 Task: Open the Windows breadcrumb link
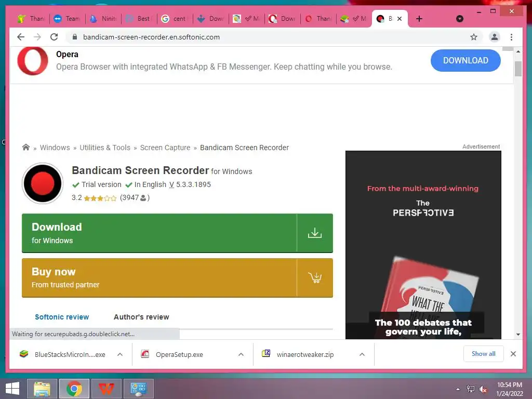(x=55, y=148)
